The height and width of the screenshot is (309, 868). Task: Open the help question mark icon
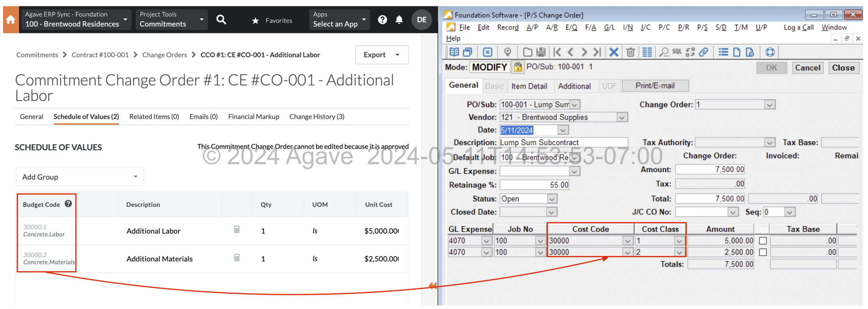click(382, 20)
